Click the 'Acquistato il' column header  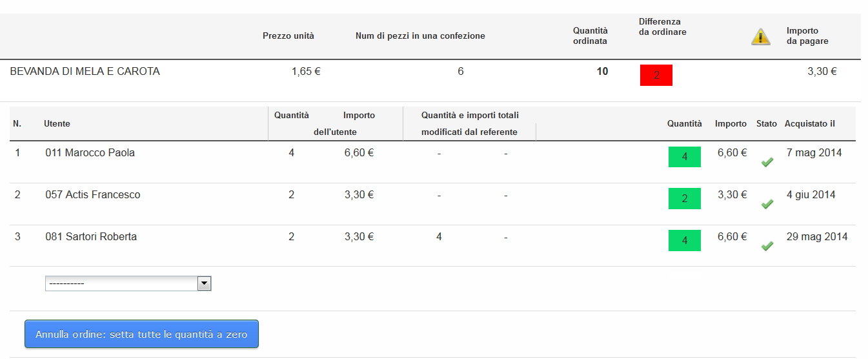pos(810,123)
